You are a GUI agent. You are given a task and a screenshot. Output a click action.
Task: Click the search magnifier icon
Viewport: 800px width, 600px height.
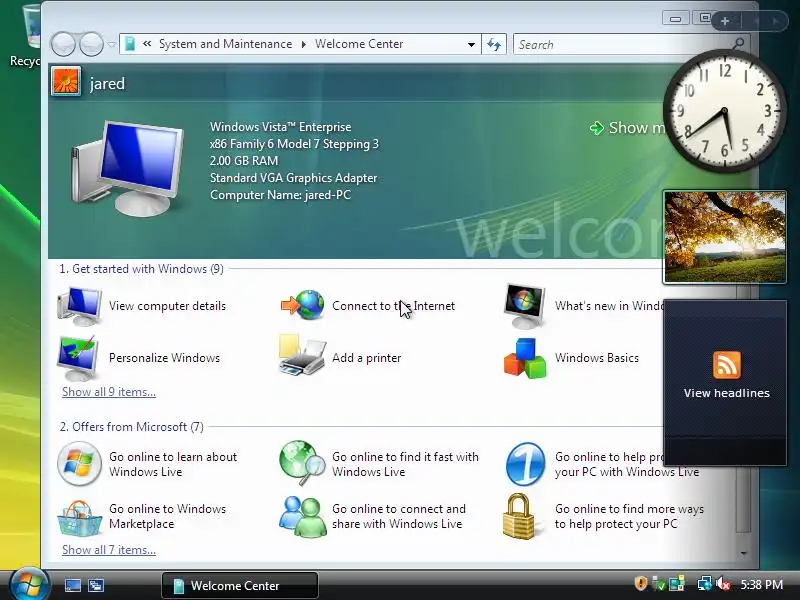(x=738, y=44)
